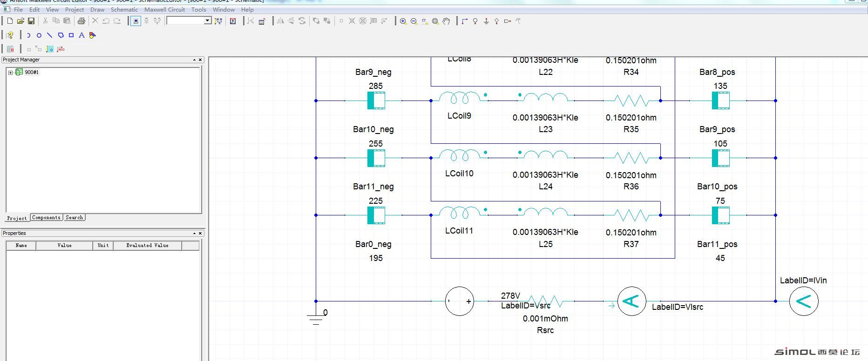This screenshot has height=361, width=868.
Task: Save using the floppy disk icon
Action: [31, 21]
